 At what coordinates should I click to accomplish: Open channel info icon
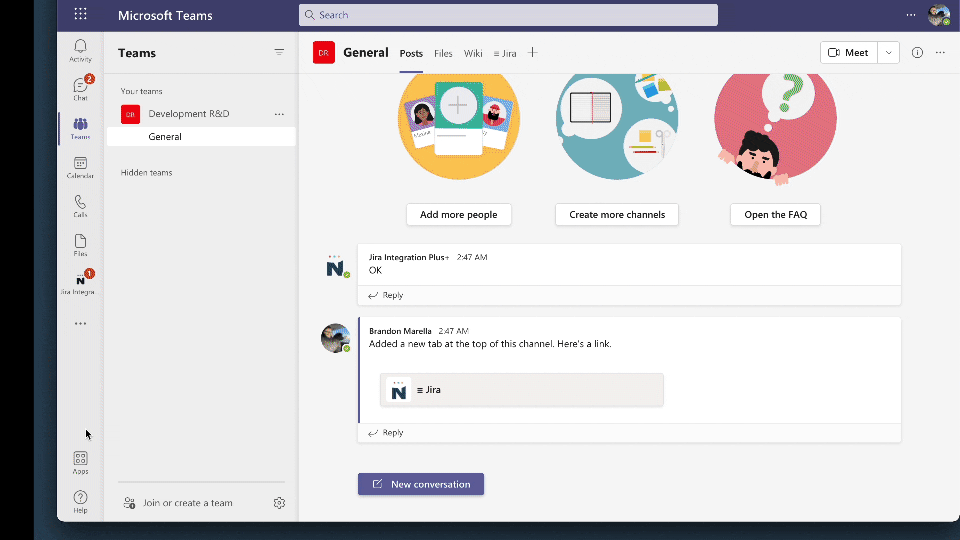click(917, 53)
